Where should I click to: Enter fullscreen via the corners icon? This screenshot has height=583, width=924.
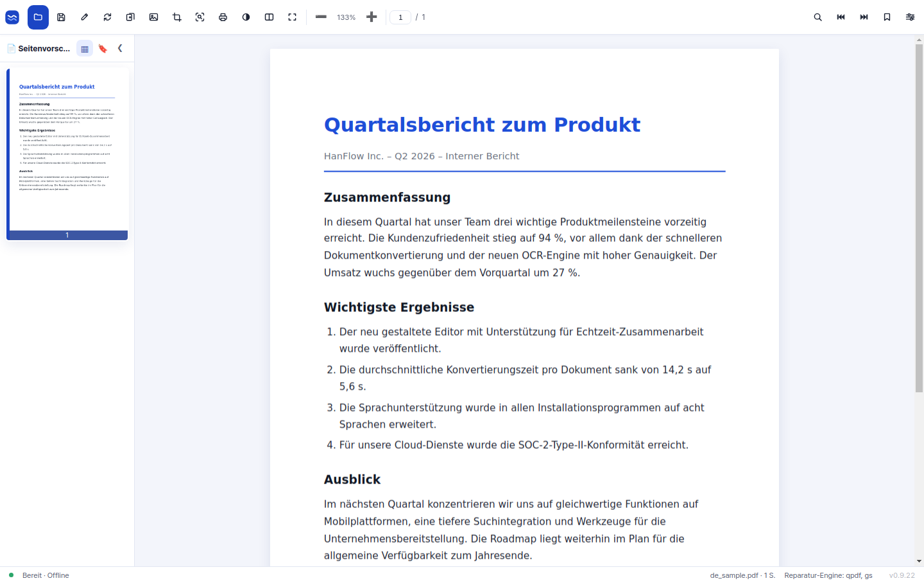[292, 17]
